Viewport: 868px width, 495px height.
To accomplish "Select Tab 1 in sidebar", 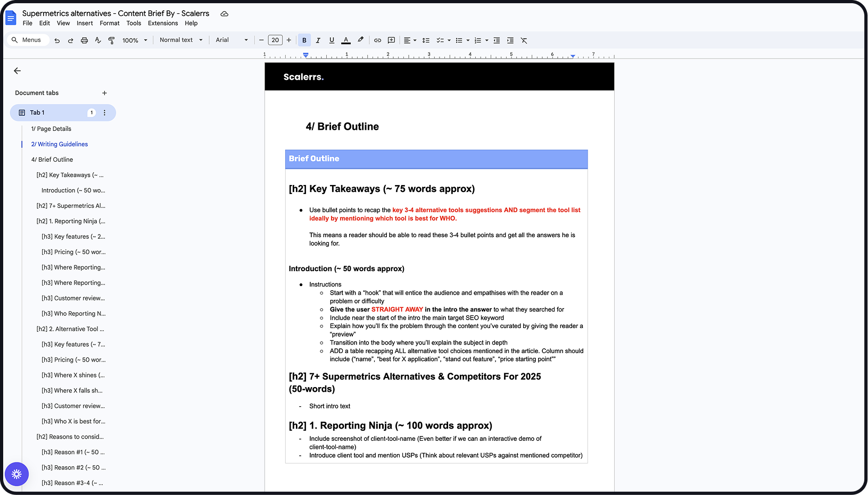I will tap(63, 113).
